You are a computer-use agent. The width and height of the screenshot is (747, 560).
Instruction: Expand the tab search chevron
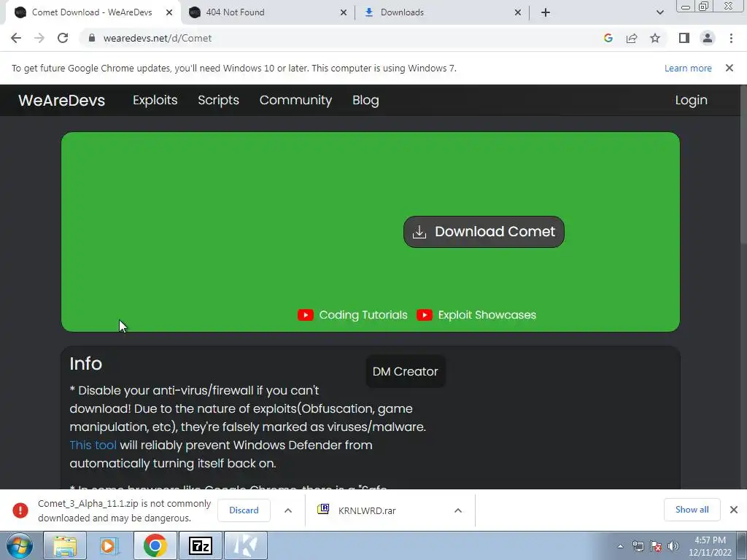(x=659, y=12)
